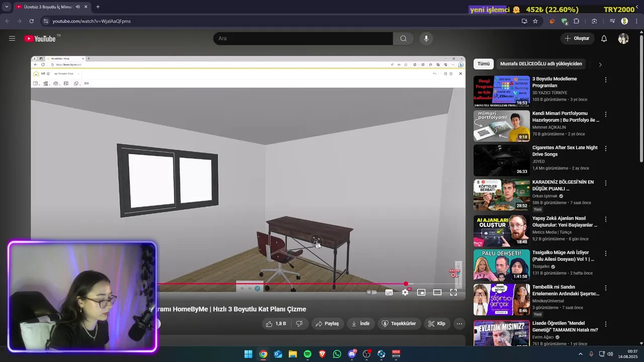Viewport: 644px width, 362px height.
Task: Open the media control icon in the toolbar
Action: 612,21
